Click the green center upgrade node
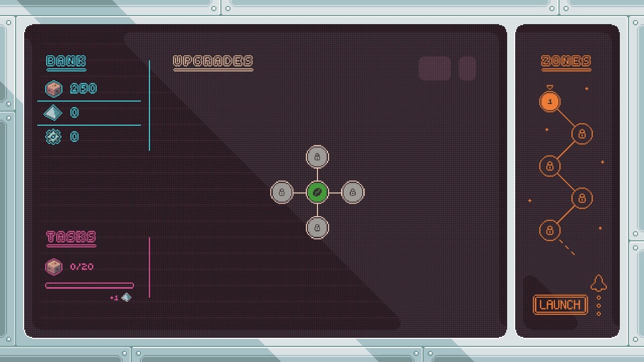This screenshot has width=644, height=362. pyautogui.click(x=317, y=193)
